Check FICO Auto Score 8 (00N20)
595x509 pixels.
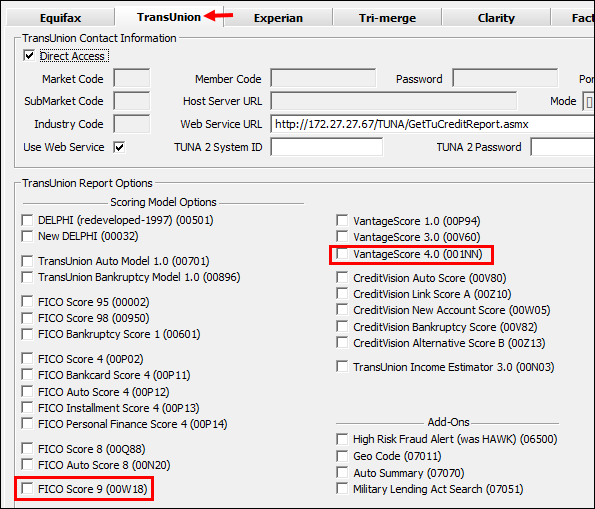click(x=27, y=465)
